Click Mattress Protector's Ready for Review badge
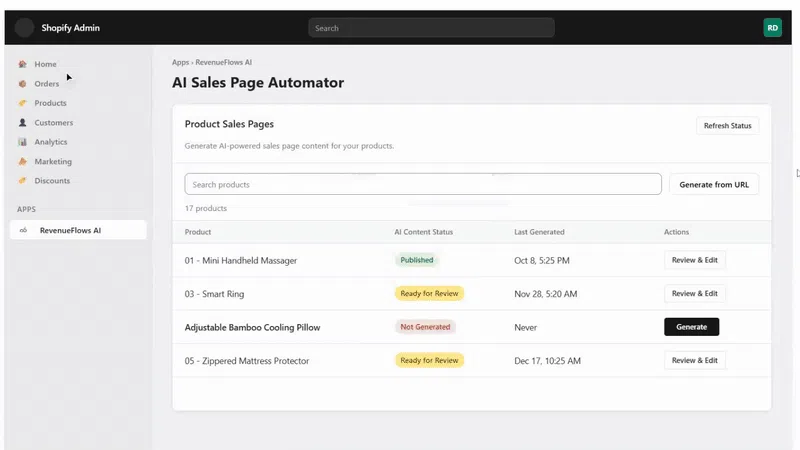Image resolution: width=800 pixels, height=450 pixels. coord(429,360)
